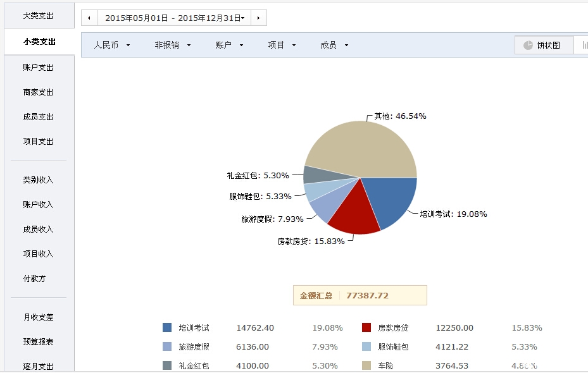Viewport: 588px width, 373px height.
Task: Click the 其他: 46.54% chart label
Action: [x=400, y=116]
